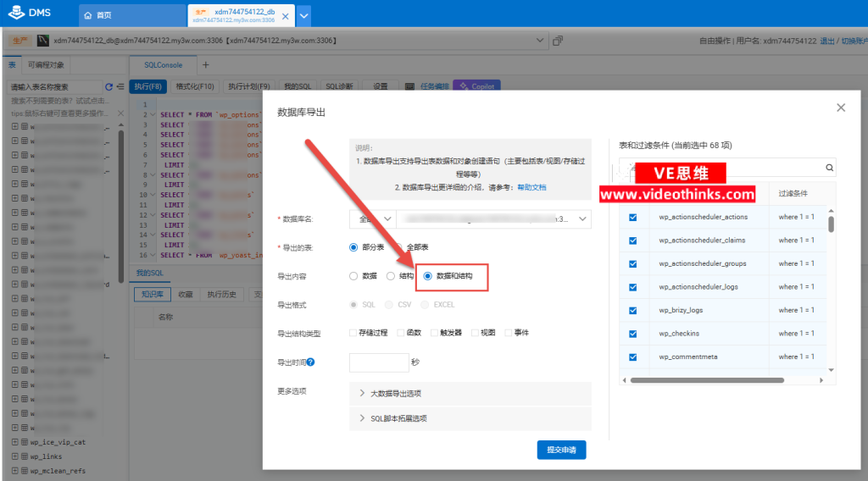Select the EXCEL export format
The height and width of the screenshot is (481, 868).
425,305
